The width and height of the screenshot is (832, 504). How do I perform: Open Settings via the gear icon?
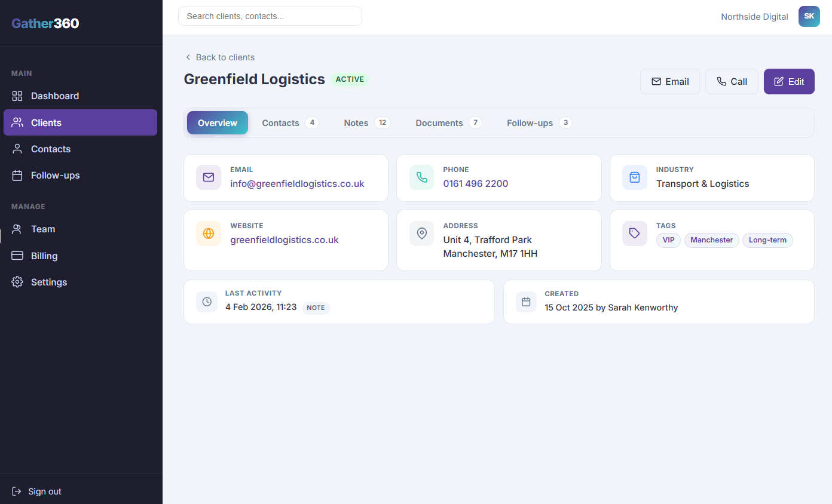[17, 281]
